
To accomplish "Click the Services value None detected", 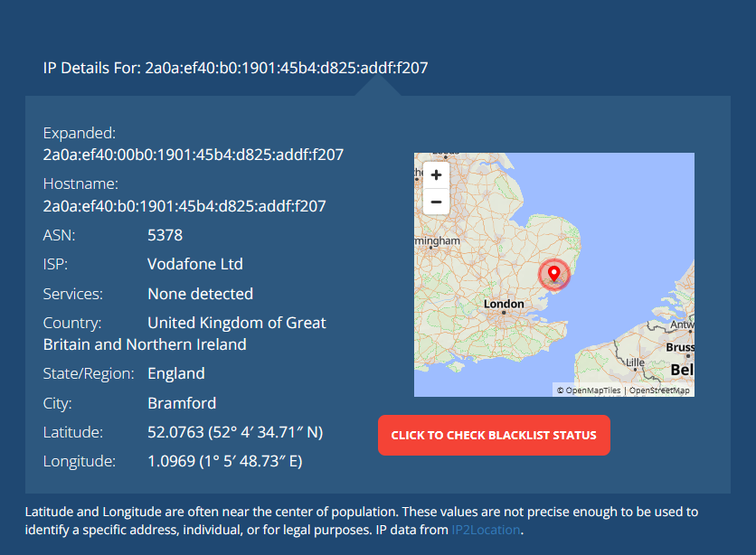I will [x=201, y=294].
